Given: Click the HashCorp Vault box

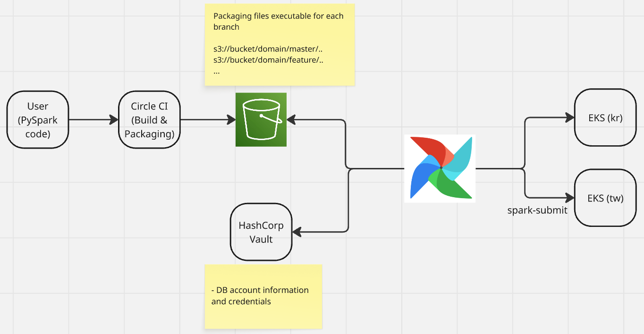Looking at the screenshot, I should pos(261,232).
